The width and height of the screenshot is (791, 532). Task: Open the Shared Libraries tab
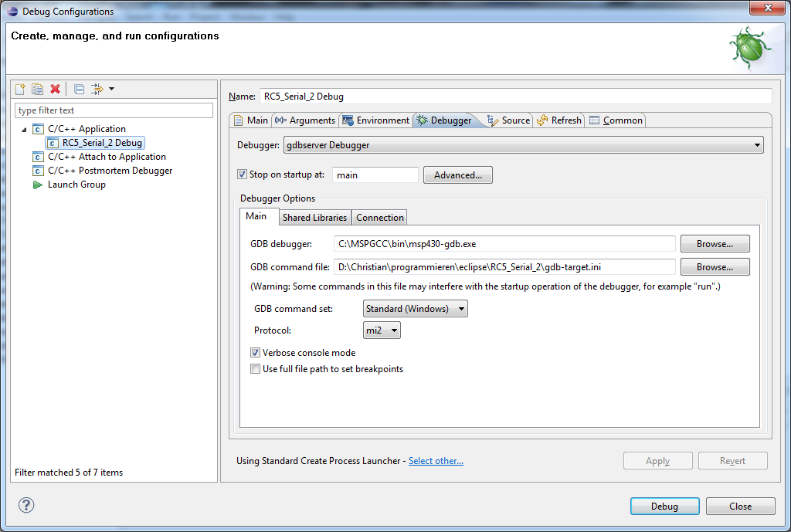(314, 217)
